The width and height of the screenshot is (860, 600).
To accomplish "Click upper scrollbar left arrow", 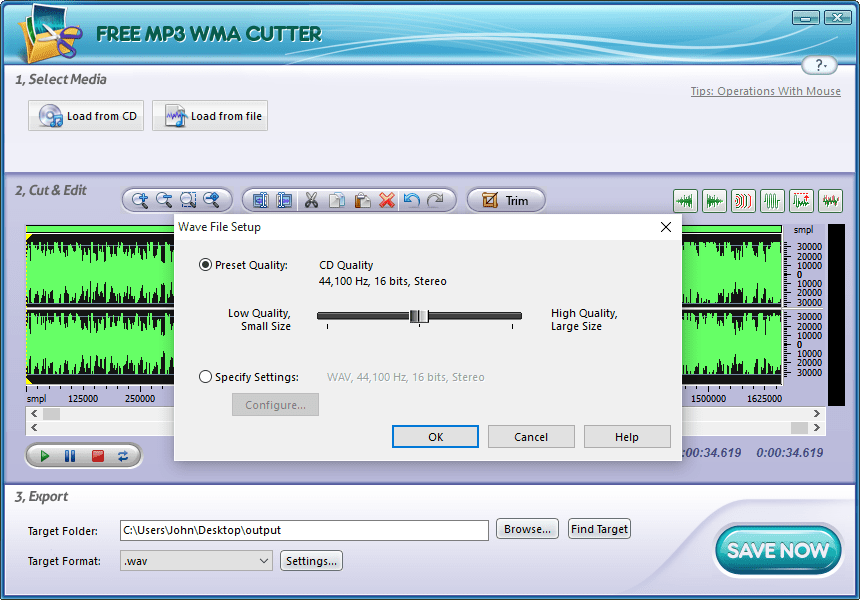I will 34,414.
